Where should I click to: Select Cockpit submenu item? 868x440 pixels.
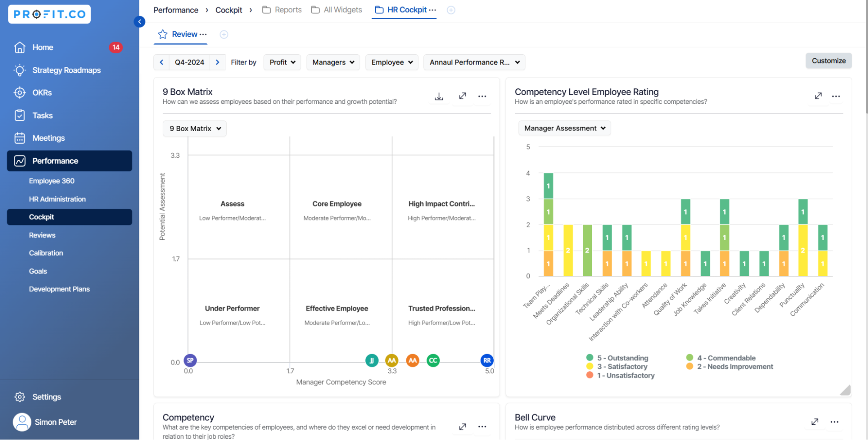click(69, 217)
